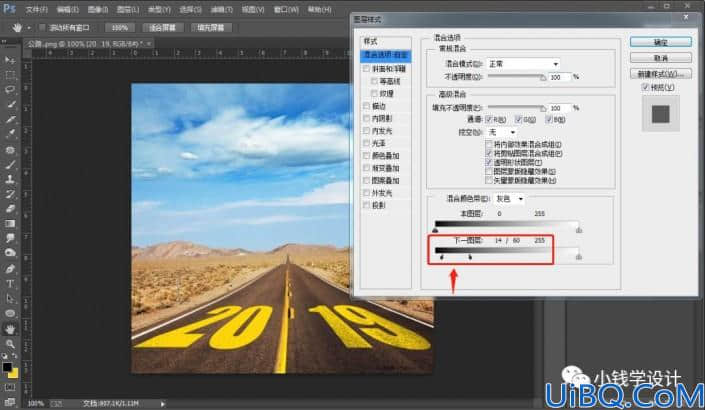705x410 pixels.
Task: Select the Gradient tool
Action: coord(10,224)
